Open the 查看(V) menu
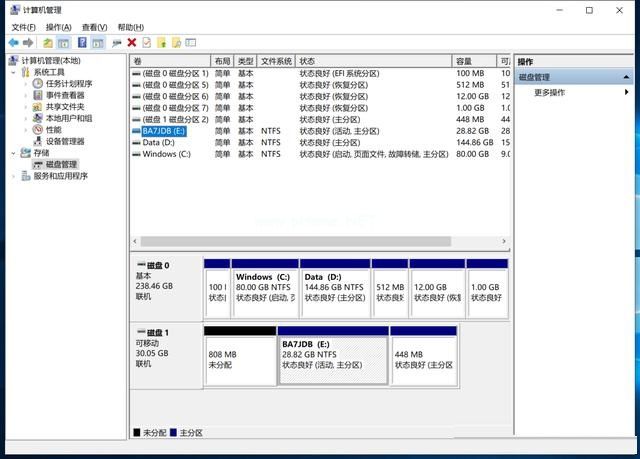Viewport: 640px width, 459px height. click(x=94, y=27)
